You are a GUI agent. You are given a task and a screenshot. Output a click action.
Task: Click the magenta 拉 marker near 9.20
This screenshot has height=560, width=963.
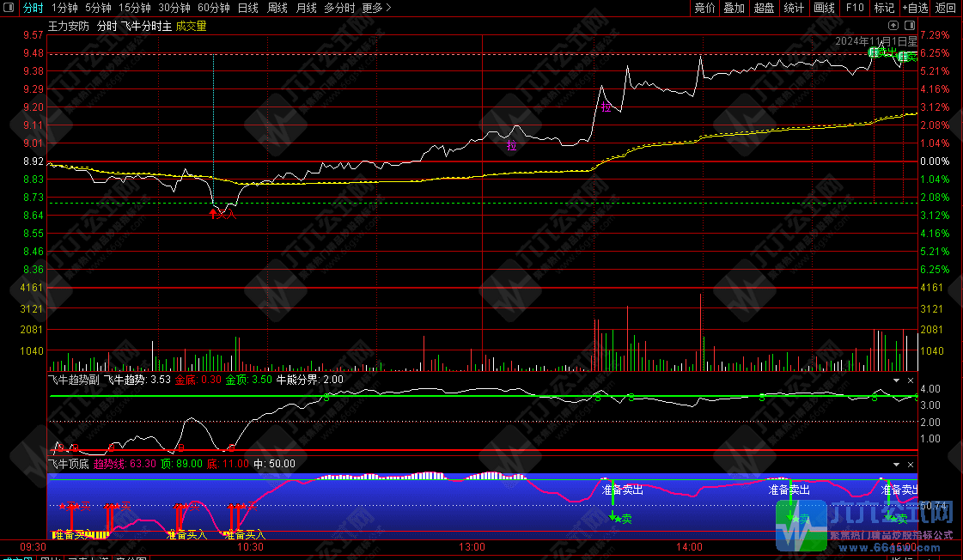pos(606,107)
